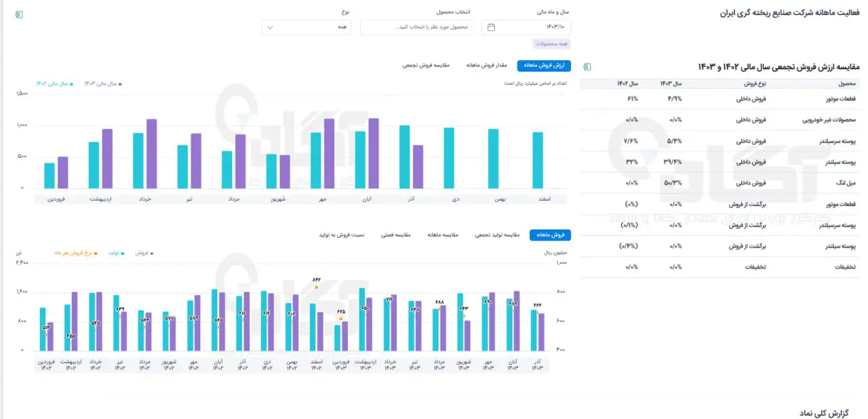Click the ۶۱% value for قطعات موتور

pos(632,99)
